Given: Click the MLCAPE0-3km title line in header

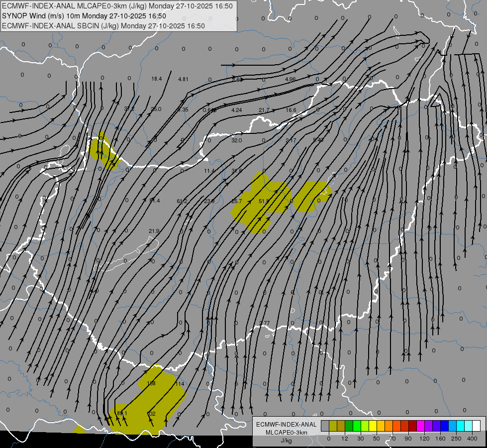Looking at the screenshot, I should (x=117, y=6).
